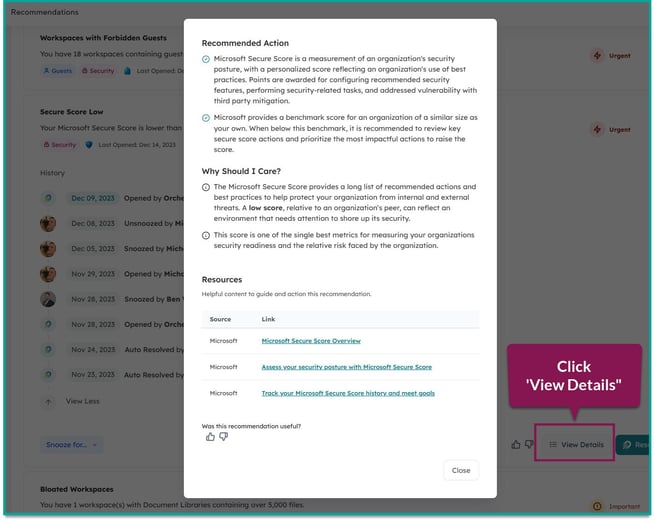The height and width of the screenshot is (522, 655).
Task: Click the View Details button
Action: [576, 444]
